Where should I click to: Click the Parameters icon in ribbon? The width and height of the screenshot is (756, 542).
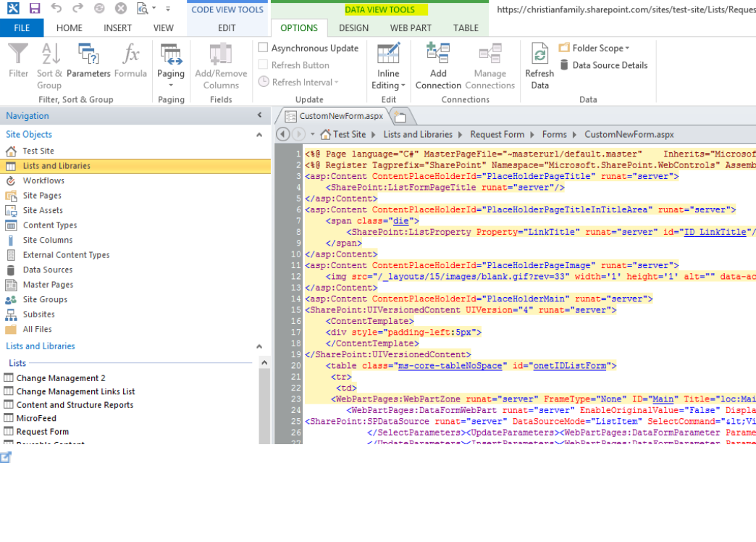click(x=88, y=55)
